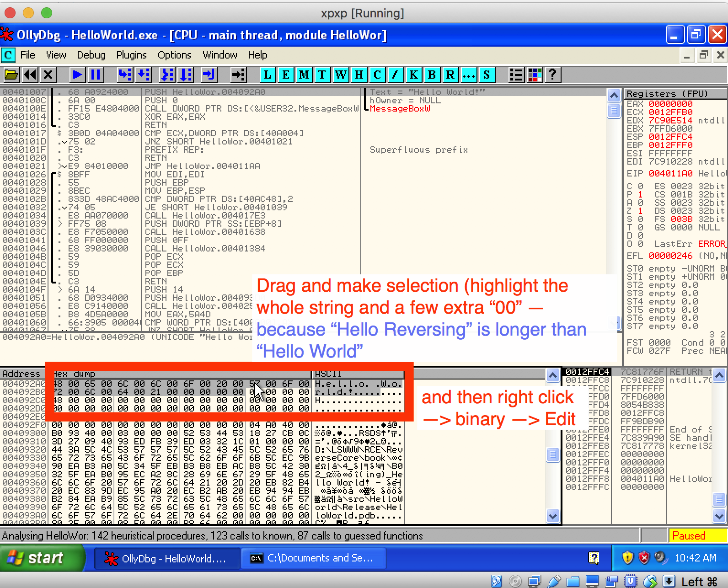Open References window with R button

click(x=450, y=75)
